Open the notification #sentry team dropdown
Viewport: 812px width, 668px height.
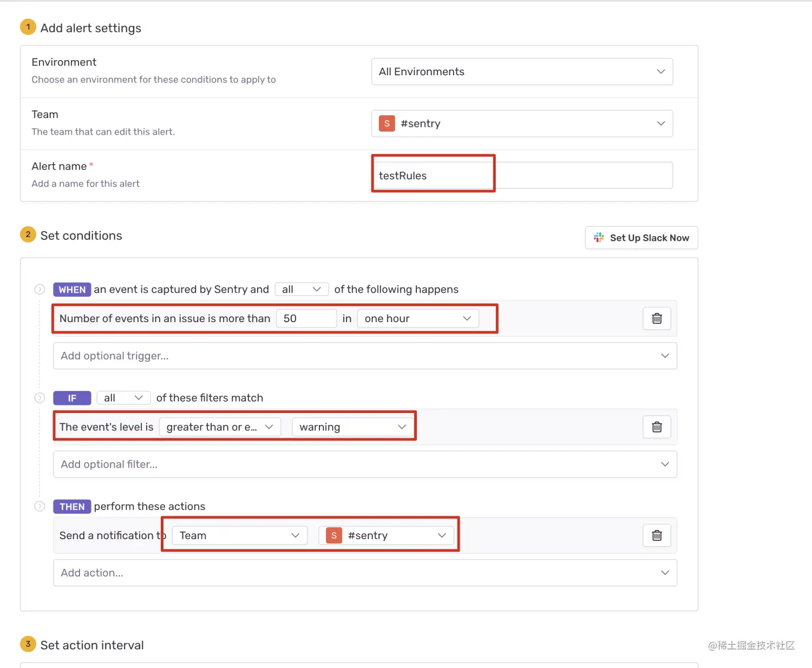click(x=387, y=535)
